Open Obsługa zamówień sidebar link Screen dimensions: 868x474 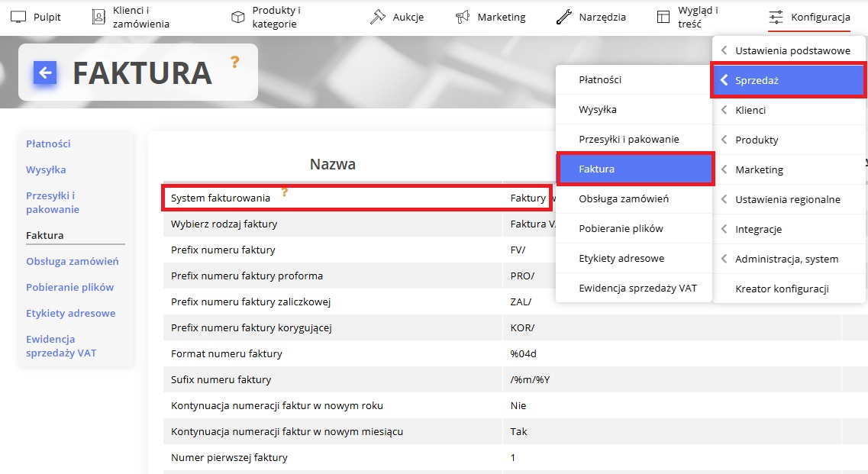tap(73, 261)
